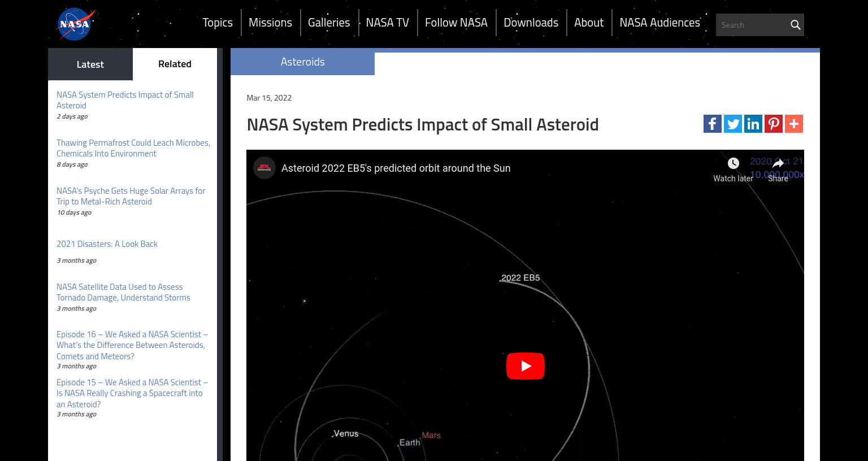Switch to the Related tab
Viewport: 868px width, 461px height.
pyautogui.click(x=175, y=64)
